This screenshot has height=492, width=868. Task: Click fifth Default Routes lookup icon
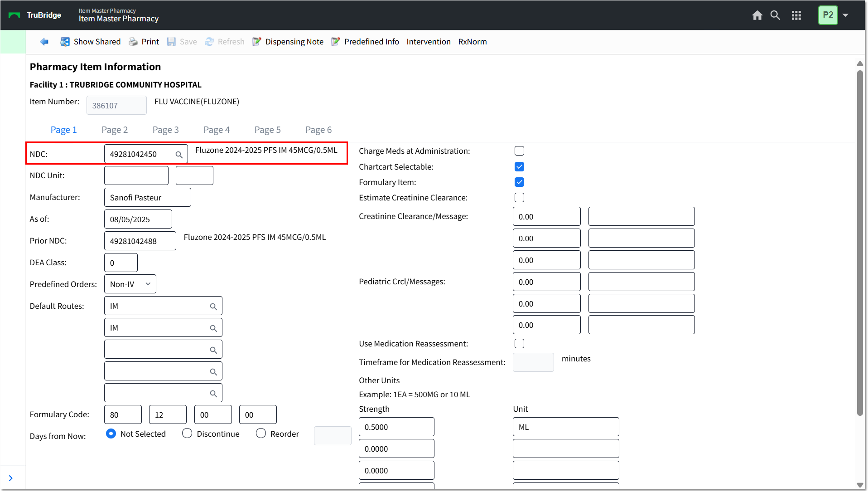(213, 394)
